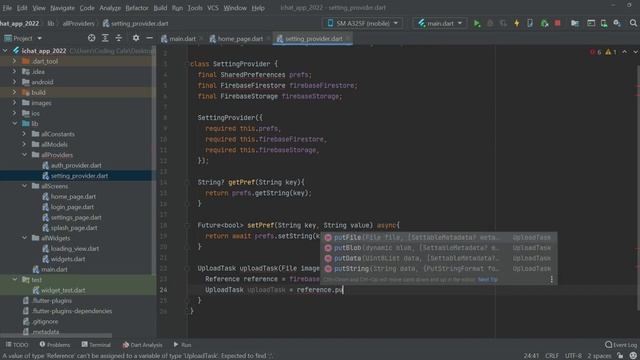Choose putBlob from autocomplete list
Screen dimensions: 640x360
click(438, 248)
